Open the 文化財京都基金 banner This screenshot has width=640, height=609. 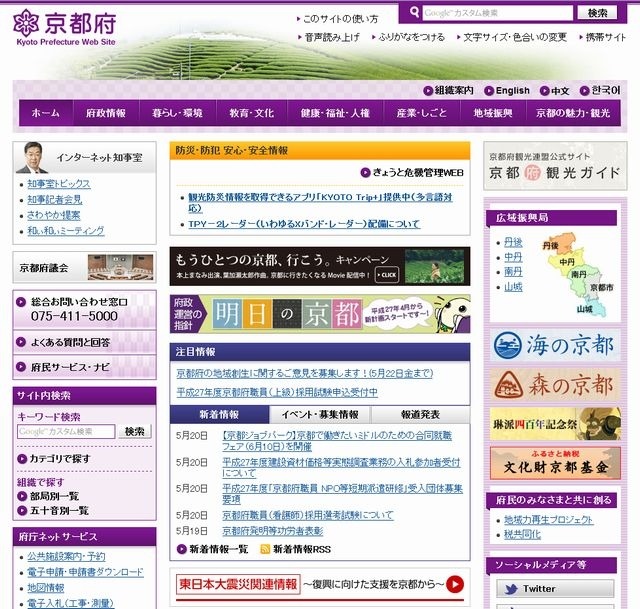(x=555, y=462)
